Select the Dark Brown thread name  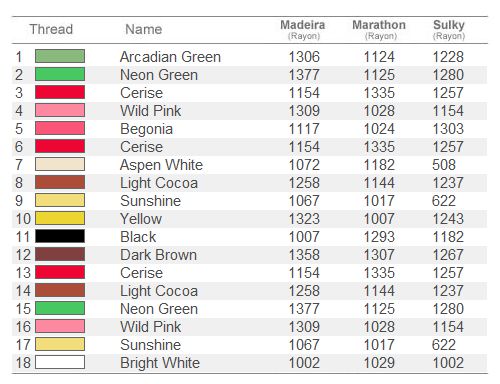pos(158,255)
